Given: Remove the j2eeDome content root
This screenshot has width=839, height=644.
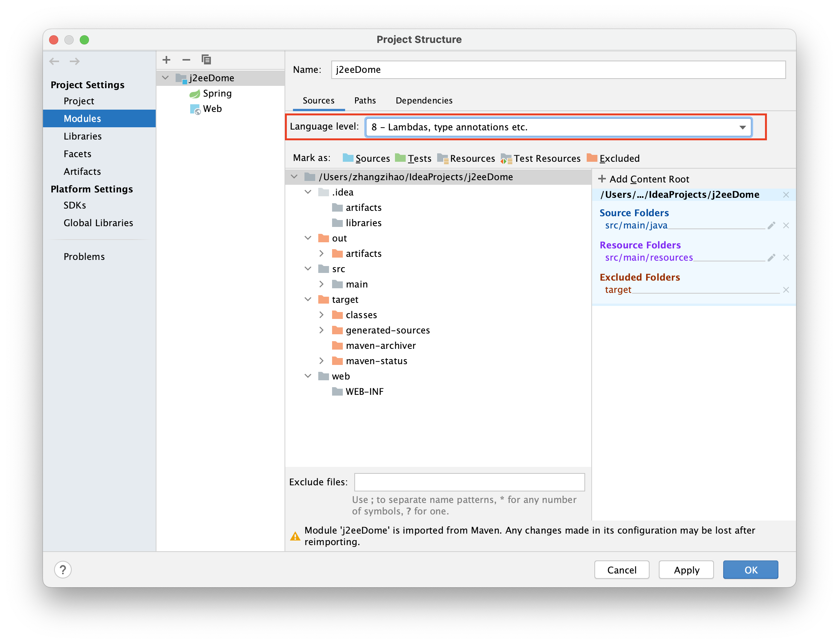Looking at the screenshot, I should pos(786,195).
